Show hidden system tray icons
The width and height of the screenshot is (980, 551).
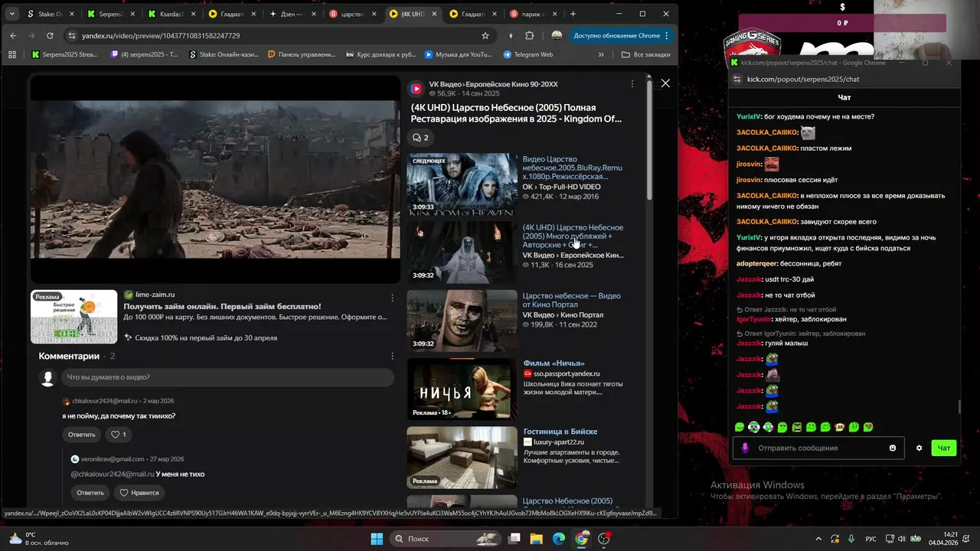click(818, 539)
